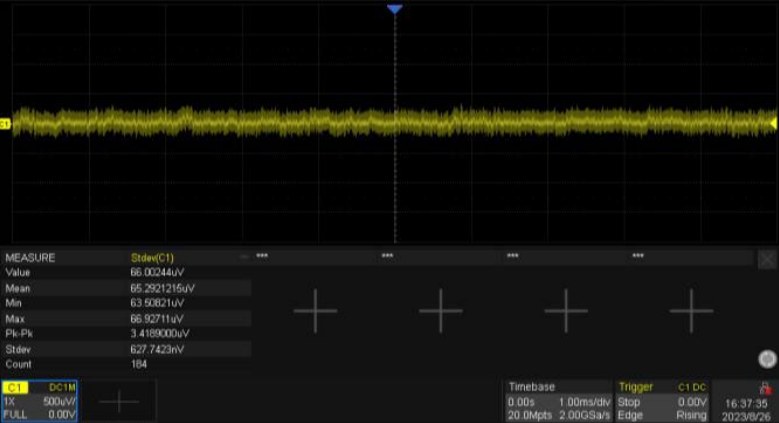Click the yellow trigger level arrow on right edge
Screen dimensions: 779x423
774,122
